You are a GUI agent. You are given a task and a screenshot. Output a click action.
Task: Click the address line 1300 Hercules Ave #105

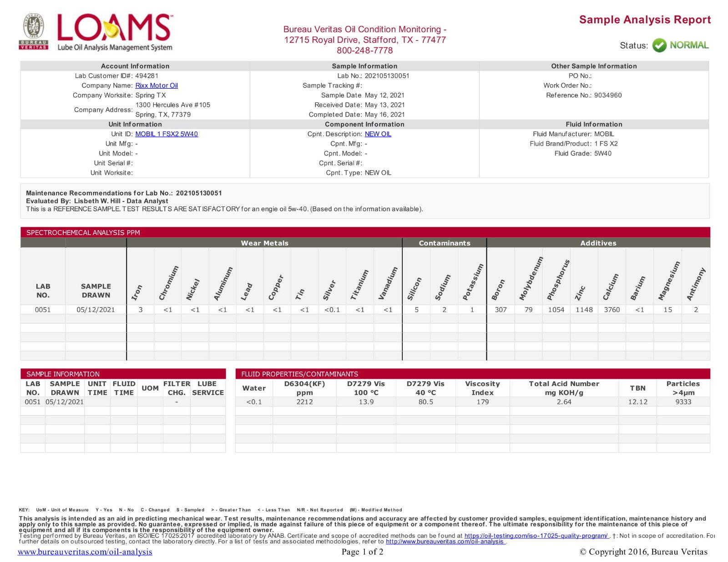173,105
